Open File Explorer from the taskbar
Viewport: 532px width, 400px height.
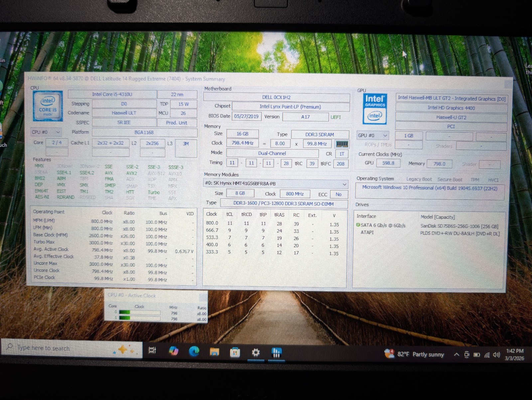pos(214,351)
